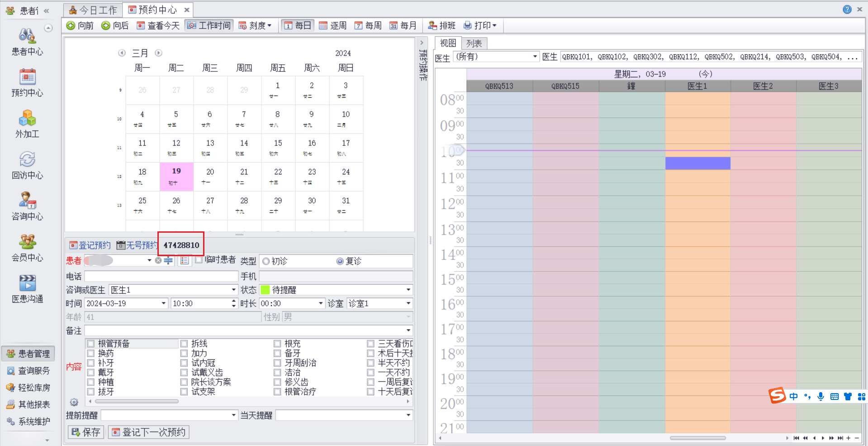The height and width of the screenshot is (446, 868).
Task: Open 查询服务 in sidebar menu
Action: point(28,371)
